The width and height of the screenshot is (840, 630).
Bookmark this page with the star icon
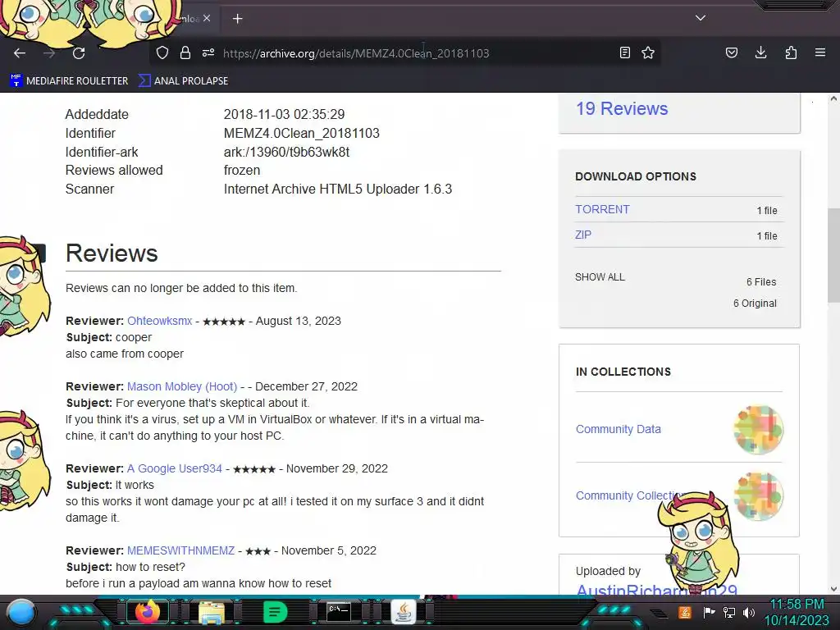648,52
